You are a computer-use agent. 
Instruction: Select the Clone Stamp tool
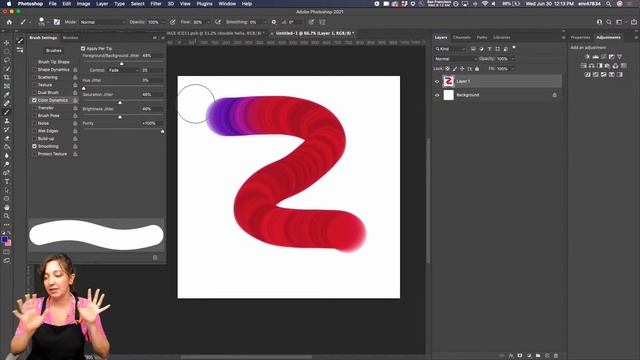pos(7,121)
